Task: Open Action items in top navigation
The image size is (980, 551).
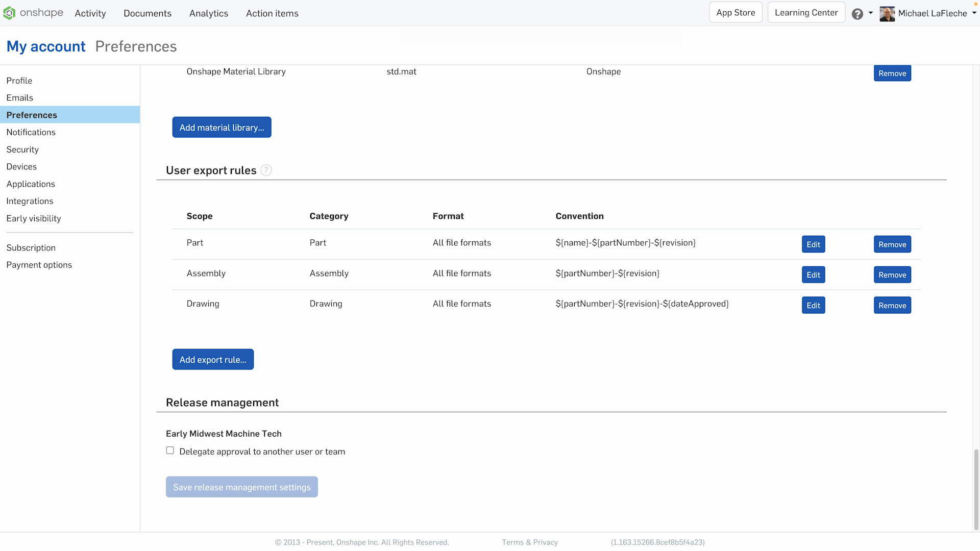Action: (272, 13)
